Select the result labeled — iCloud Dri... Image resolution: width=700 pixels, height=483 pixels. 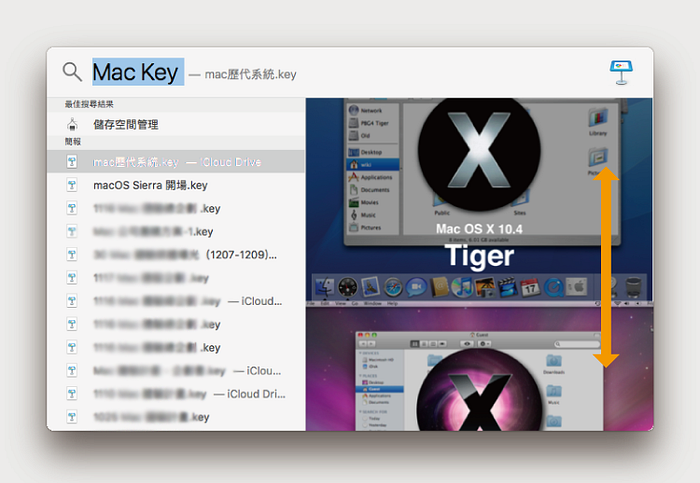coord(176,394)
